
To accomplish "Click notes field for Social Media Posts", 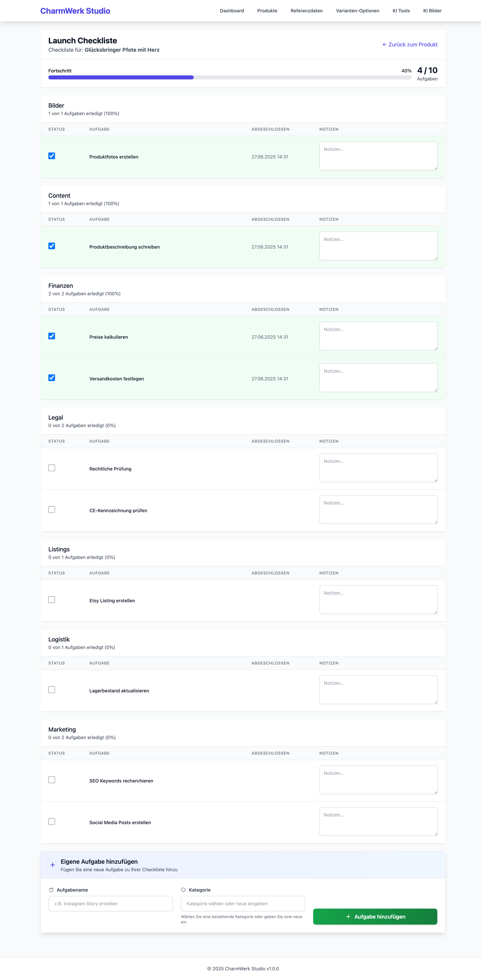I will click(378, 822).
